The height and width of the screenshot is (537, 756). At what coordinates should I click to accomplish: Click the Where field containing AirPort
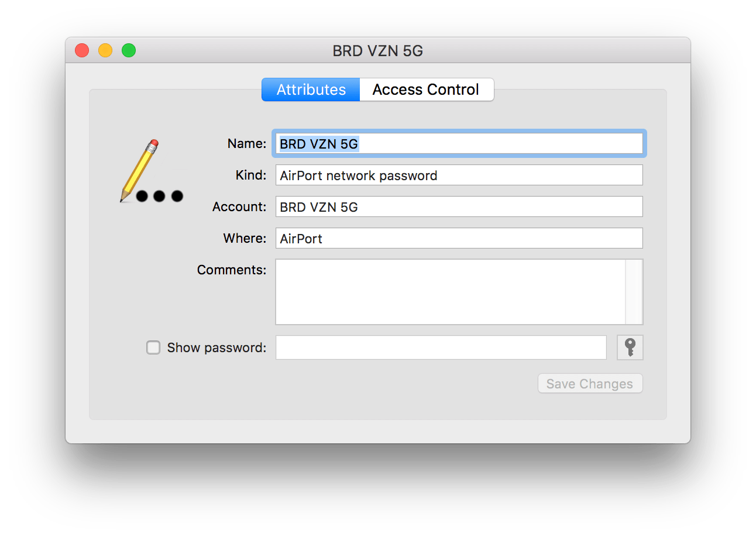point(459,238)
